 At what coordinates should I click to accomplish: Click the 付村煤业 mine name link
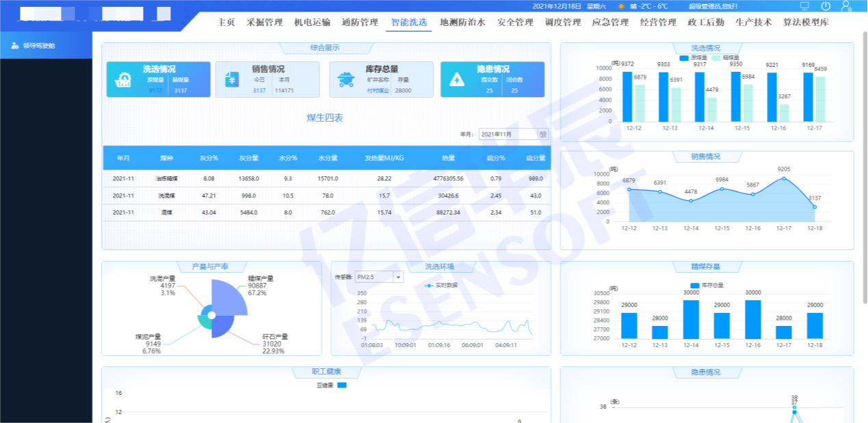378,90
